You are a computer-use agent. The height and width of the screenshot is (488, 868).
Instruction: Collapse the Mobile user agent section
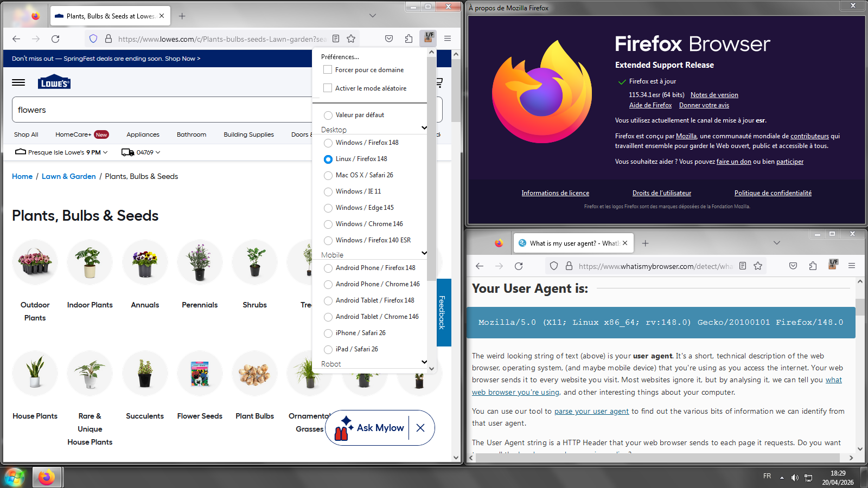click(424, 254)
